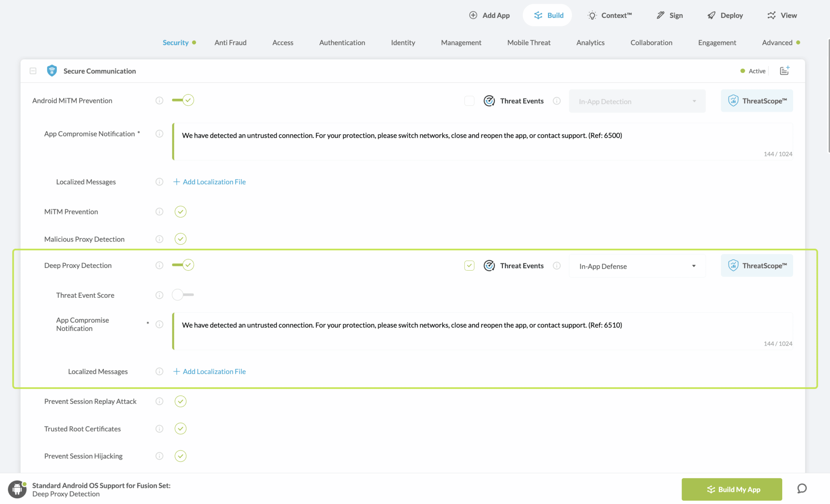Toggle the Deep Proxy Detection switch
830x504 pixels.
(x=183, y=265)
